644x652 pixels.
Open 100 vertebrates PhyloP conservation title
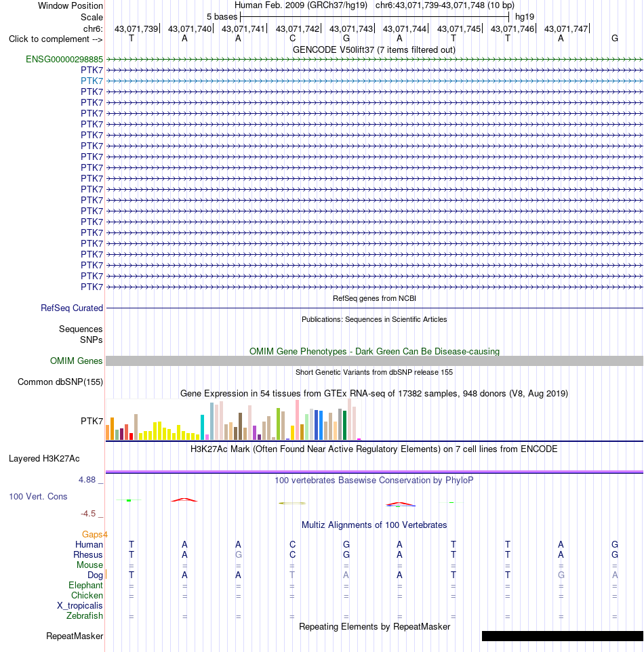pos(374,481)
